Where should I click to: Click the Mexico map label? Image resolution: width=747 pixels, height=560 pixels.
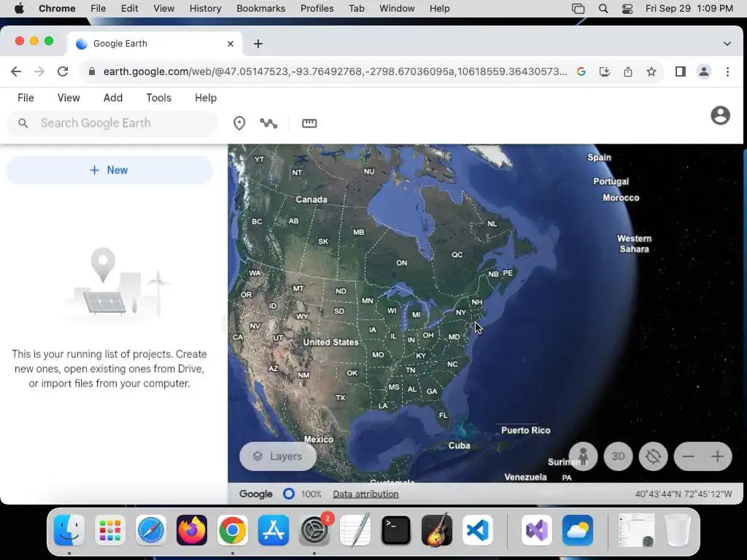tap(319, 440)
